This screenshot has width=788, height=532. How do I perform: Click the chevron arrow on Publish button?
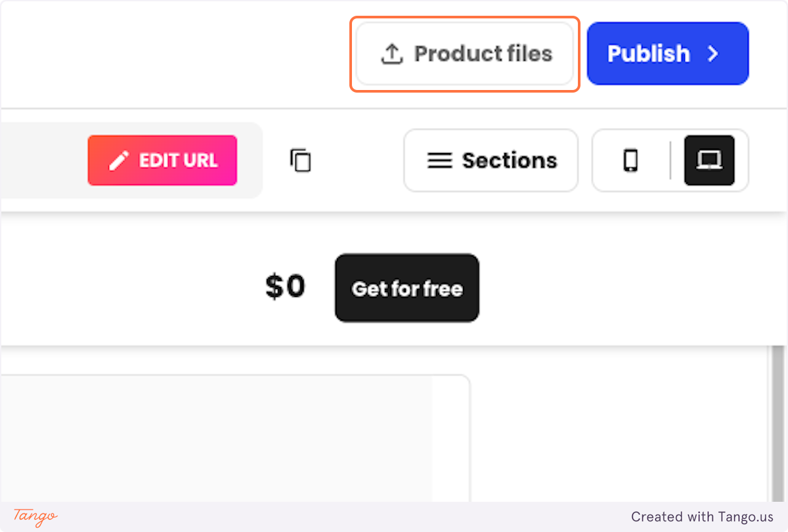coord(712,54)
